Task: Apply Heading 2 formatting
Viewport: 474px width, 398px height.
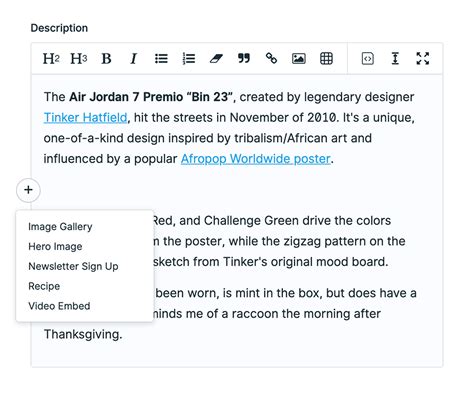Action: 51,59
